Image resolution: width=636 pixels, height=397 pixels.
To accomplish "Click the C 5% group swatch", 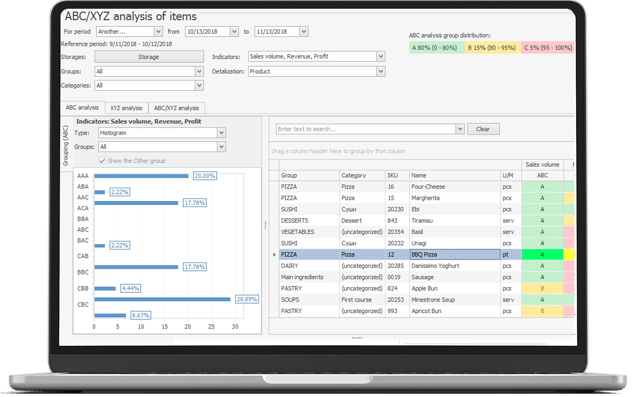I will click(548, 47).
